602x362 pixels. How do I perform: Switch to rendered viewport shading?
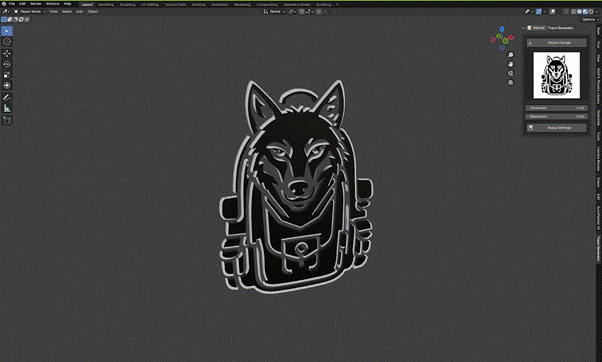pos(591,12)
